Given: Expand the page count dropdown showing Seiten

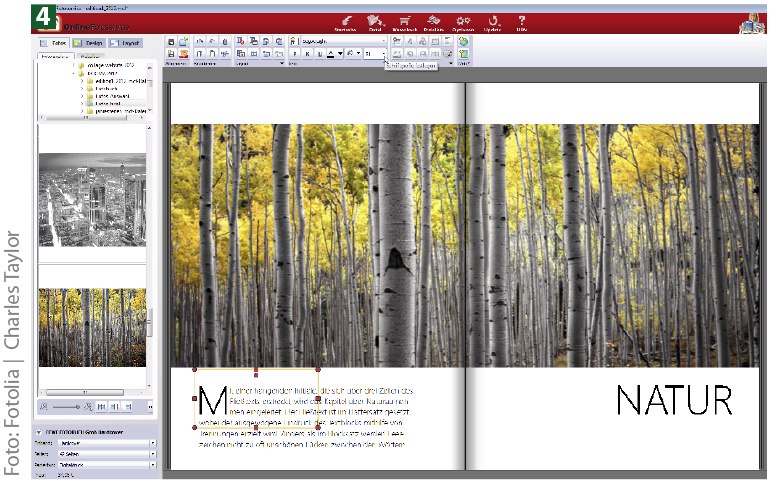Looking at the screenshot, I should pyautogui.click(x=153, y=454).
